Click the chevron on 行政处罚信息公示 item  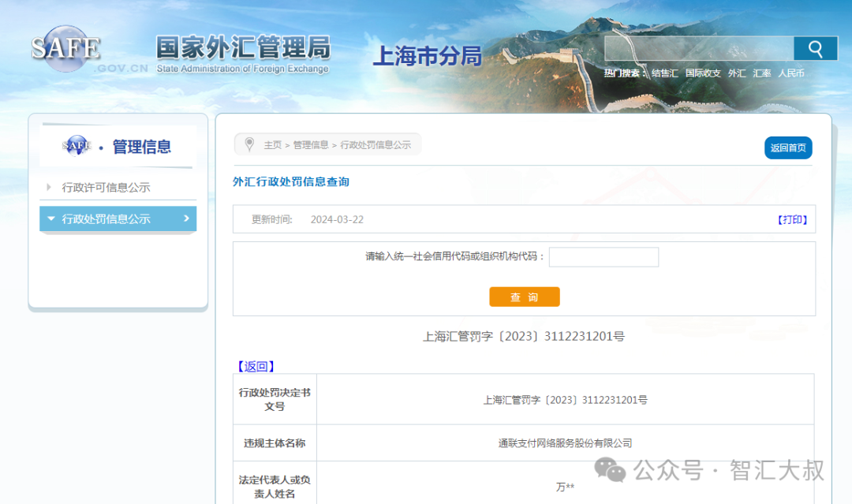(186, 218)
